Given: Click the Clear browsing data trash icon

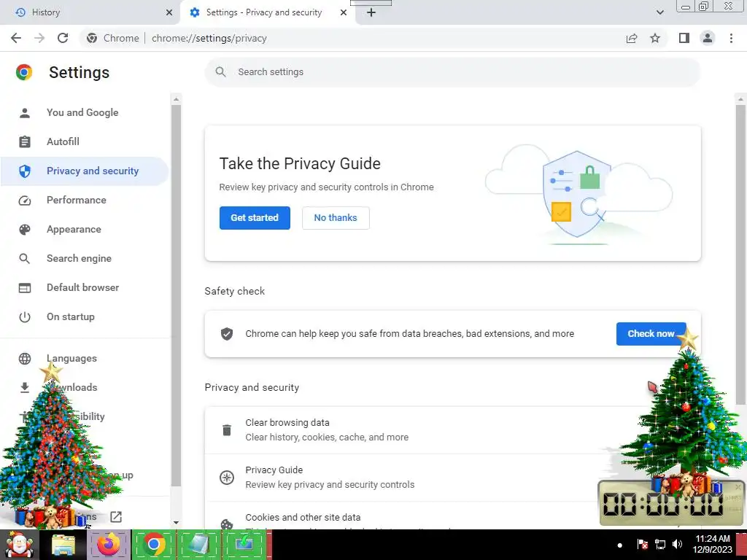Looking at the screenshot, I should [227, 430].
